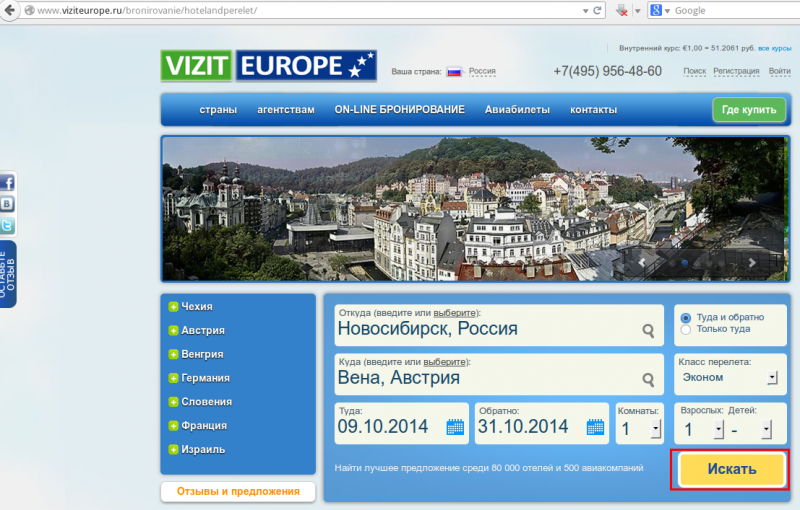
Task: Open the Facebook share icon
Action: 8,182
